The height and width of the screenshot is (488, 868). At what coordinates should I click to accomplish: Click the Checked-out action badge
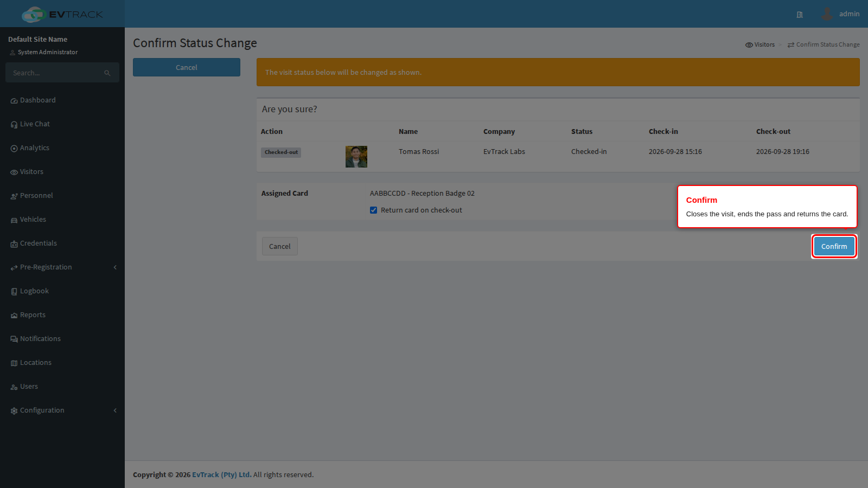[281, 152]
